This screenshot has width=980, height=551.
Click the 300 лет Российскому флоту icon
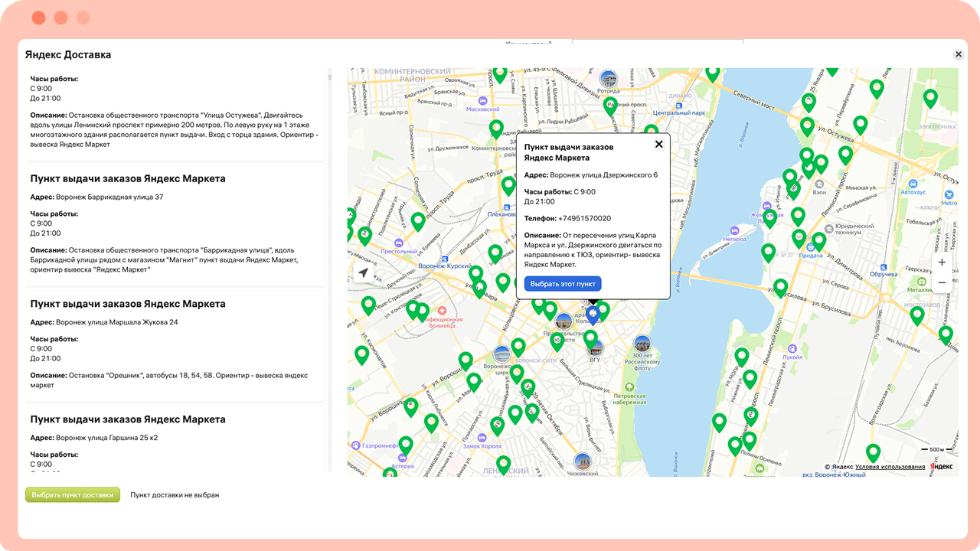(642, 344)
